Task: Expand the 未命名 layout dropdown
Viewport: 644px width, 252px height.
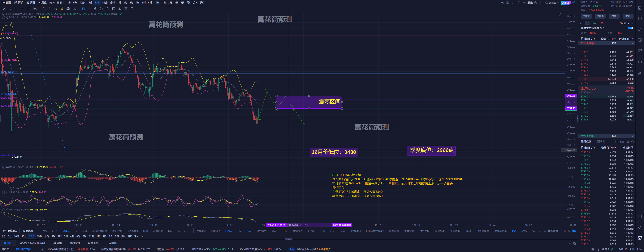Action: [554, 2]
